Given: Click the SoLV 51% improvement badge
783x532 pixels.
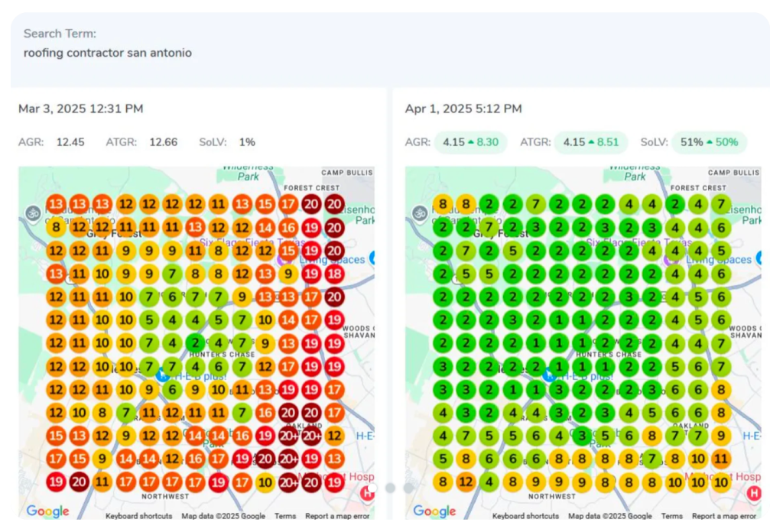Looking at the screenshot, I should click(x=709, y=142).
